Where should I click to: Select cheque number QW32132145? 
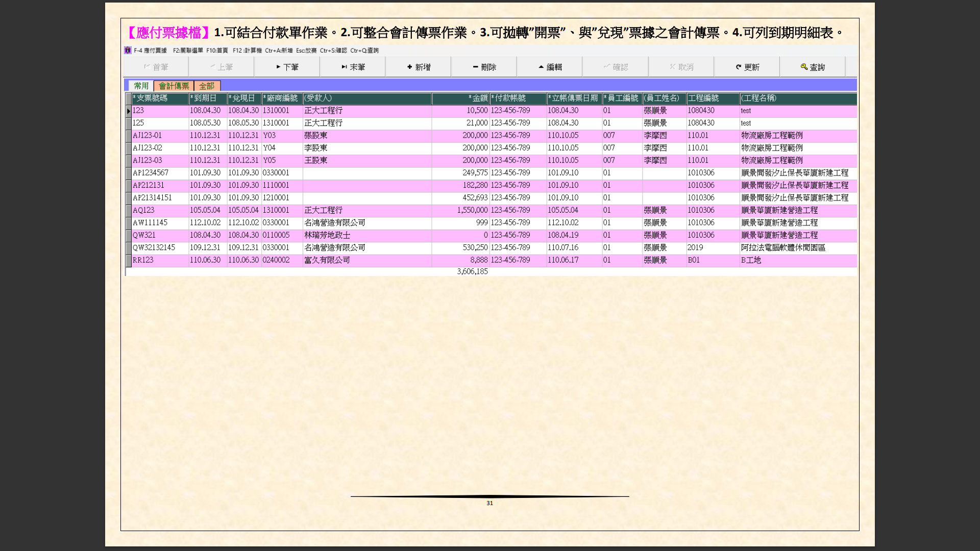click(x=160, y=247)
